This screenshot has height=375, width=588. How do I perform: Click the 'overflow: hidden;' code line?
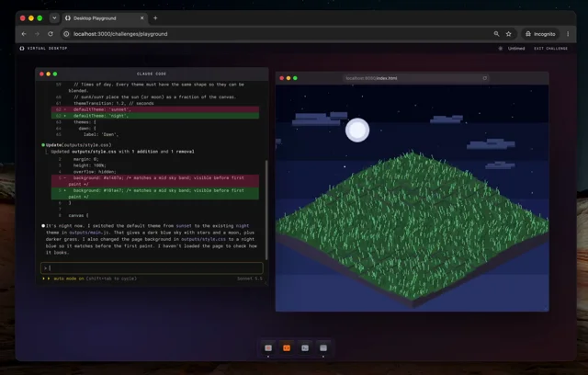(95, 172)
